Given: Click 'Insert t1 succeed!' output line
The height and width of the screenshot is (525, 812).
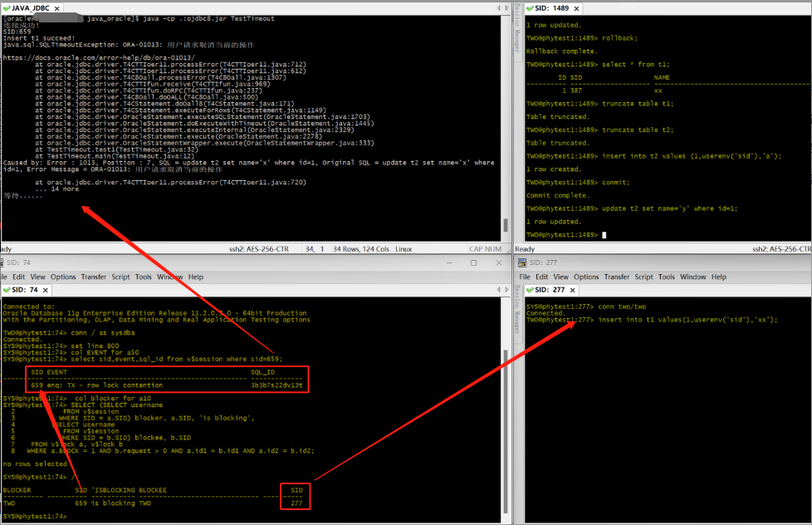Looking at the screenshot, I should (39, 38).
